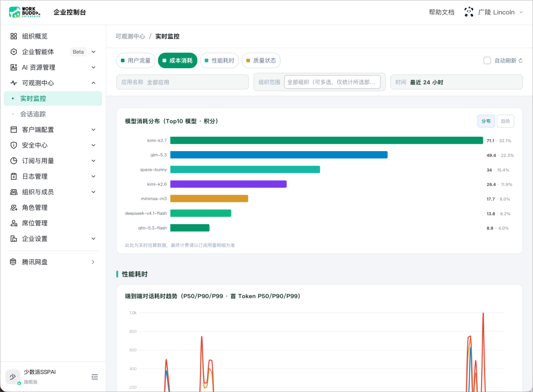This screenshot has height=392, width=533.
Task: Expand the 安全中心 chevron
Action: tap(93, 145)
